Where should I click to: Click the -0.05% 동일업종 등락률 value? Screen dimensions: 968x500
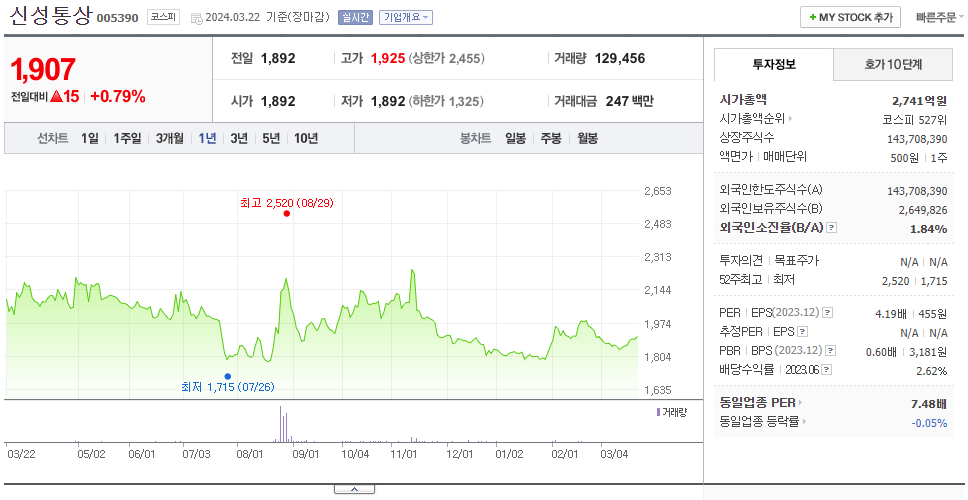coord(929,423)
